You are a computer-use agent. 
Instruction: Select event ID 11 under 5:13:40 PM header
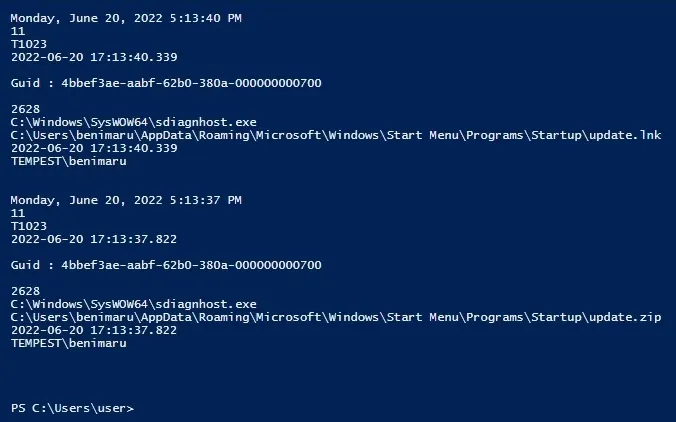click(17, 31)
